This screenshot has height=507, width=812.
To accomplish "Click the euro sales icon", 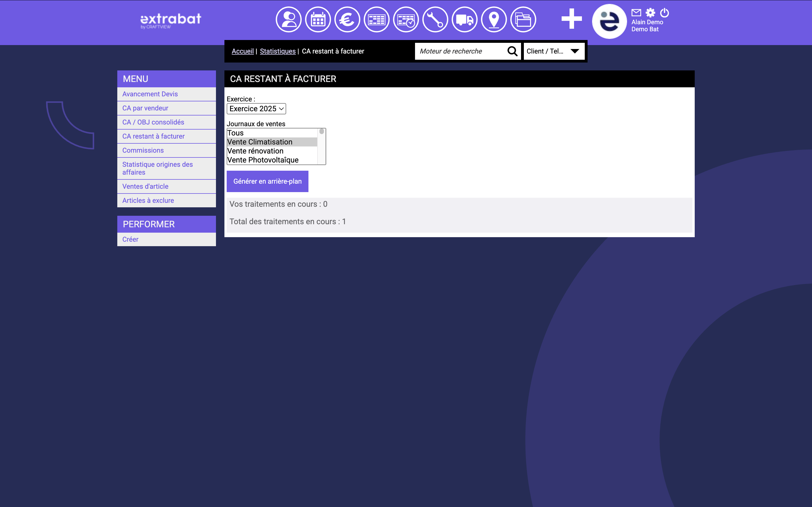I will pyautogui.click(x=347, y=20).
